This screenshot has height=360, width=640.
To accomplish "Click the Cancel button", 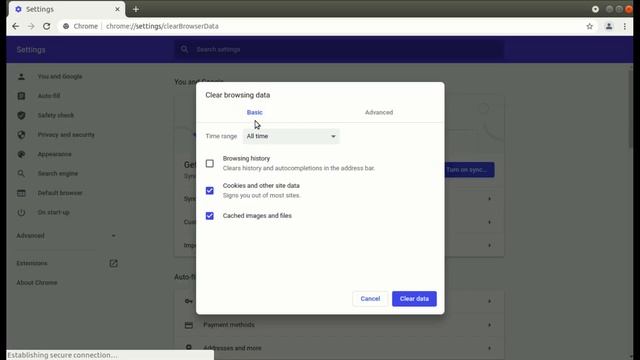I will click(370, 299).
